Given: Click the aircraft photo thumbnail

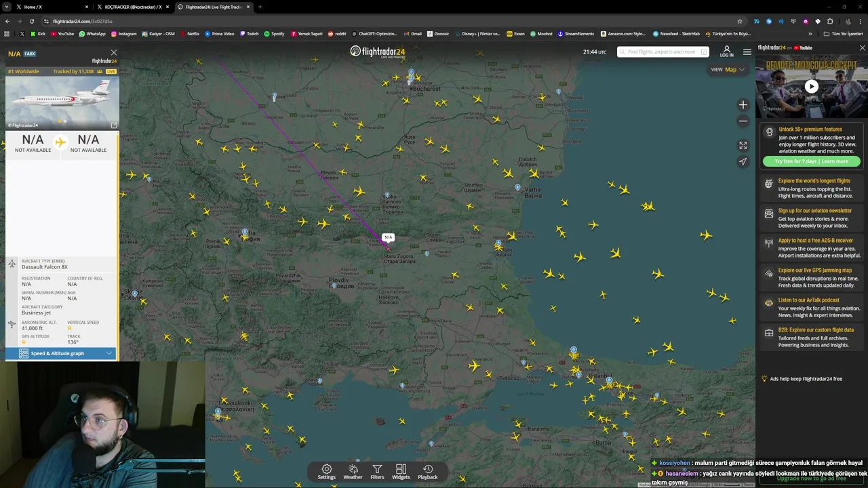Looking at the screenshot, I should coord(62,102).
